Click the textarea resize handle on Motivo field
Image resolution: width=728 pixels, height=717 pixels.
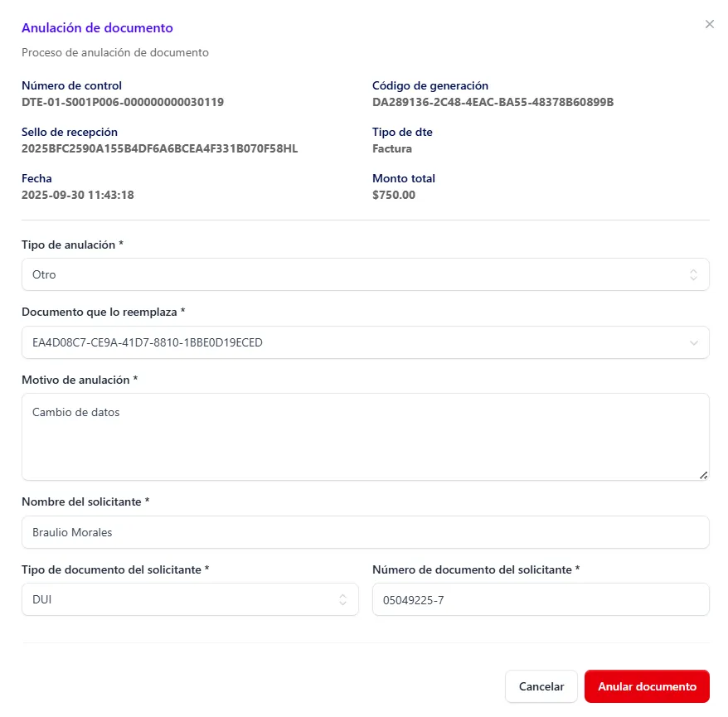point(704,475)
